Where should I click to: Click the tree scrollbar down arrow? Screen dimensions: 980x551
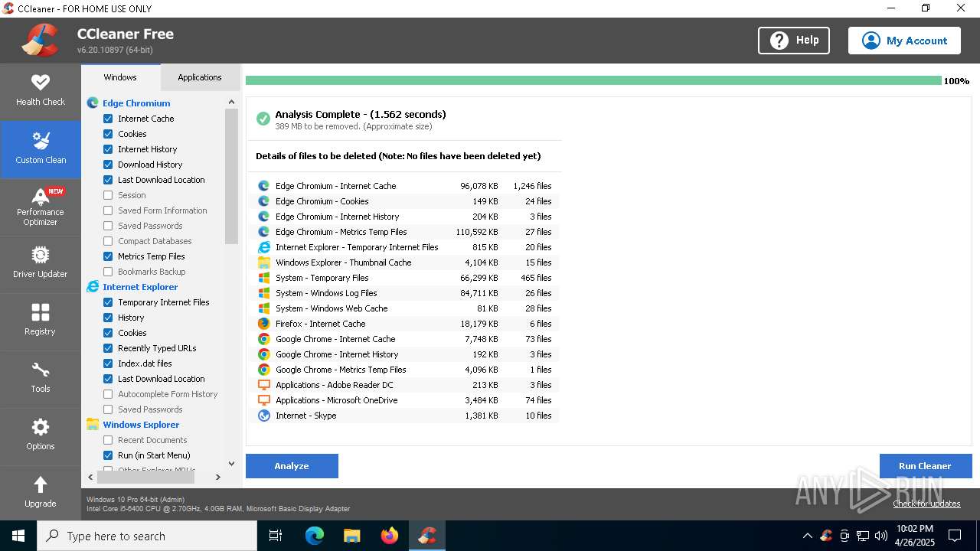(231, 464)
